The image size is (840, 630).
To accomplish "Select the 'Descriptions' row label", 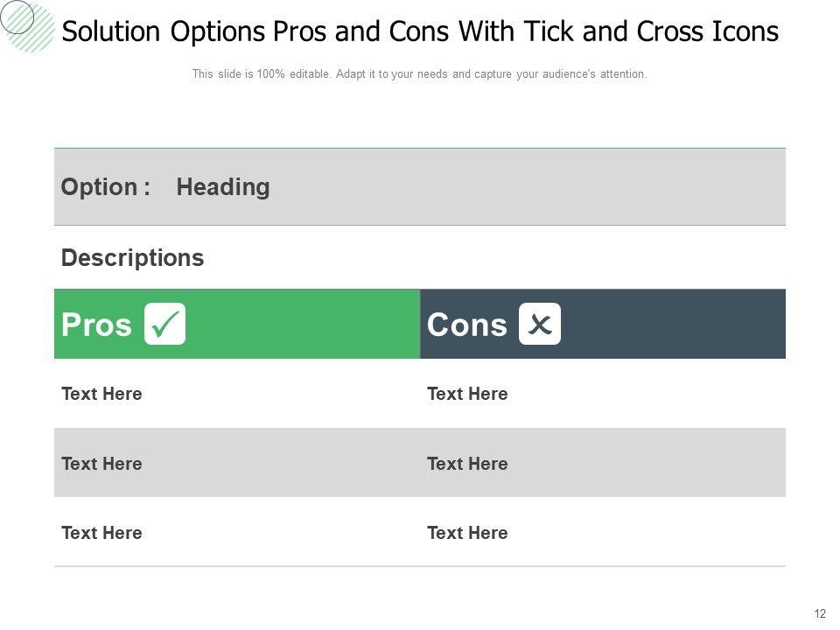I will [x=132, y=258].
